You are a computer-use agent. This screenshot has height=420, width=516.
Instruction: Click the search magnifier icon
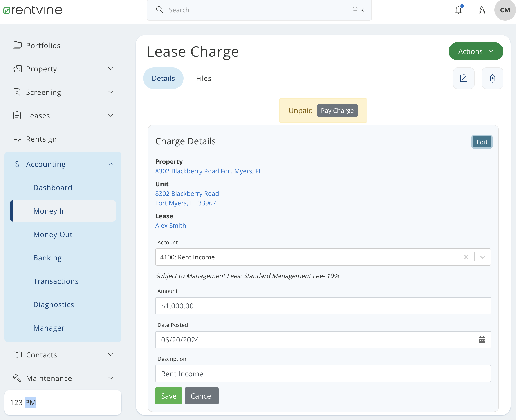coord(160,10)
